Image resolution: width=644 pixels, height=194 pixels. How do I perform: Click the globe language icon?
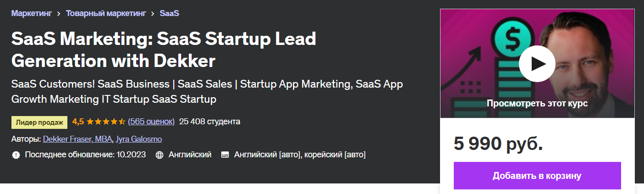click(x=160, y=155)
